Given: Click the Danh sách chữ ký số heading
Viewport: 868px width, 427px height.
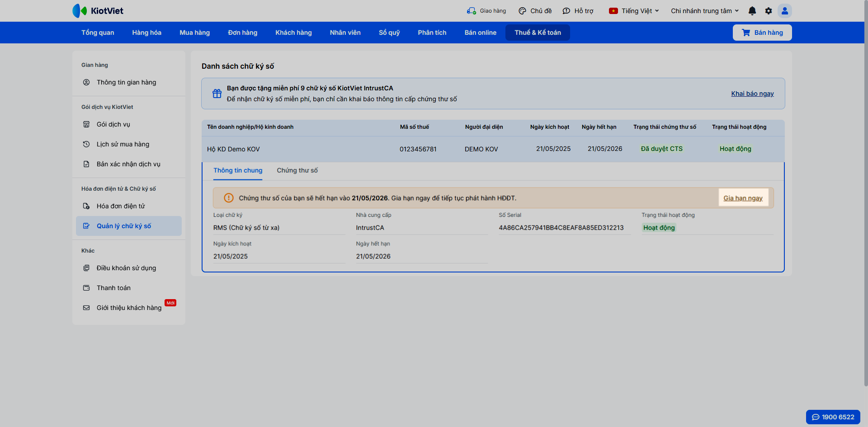Looking at the screenshot, I should click(238, 66).
